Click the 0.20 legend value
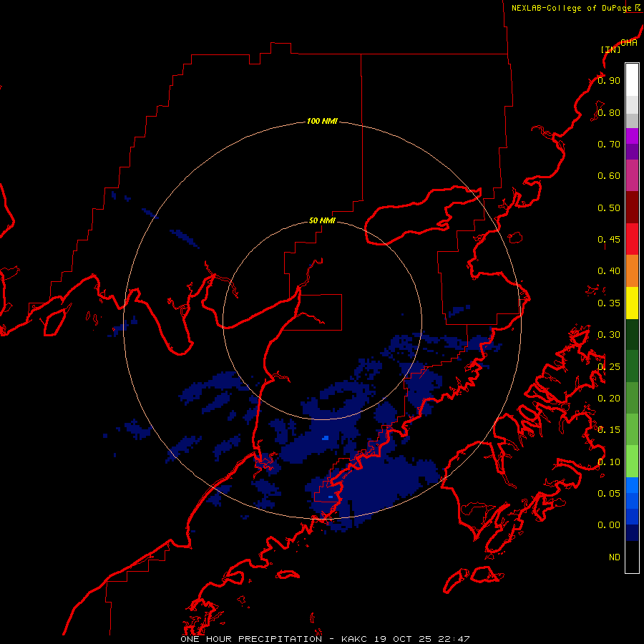 609,399
